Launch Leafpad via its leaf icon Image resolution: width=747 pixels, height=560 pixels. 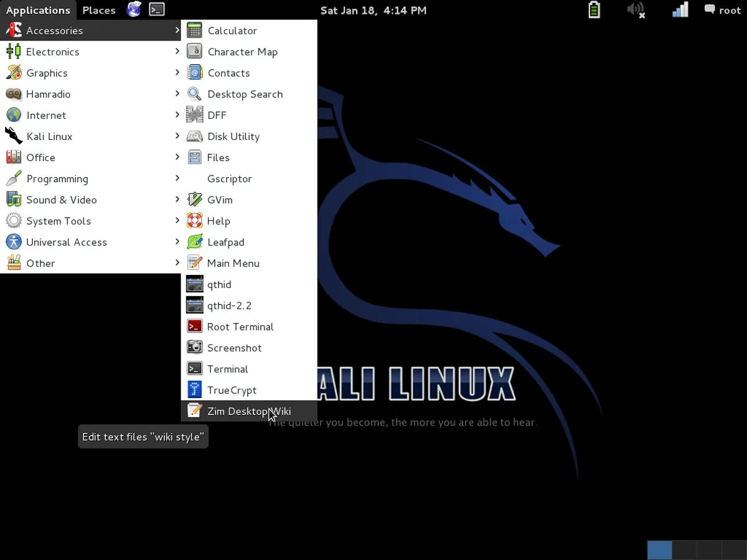point(195,242)
